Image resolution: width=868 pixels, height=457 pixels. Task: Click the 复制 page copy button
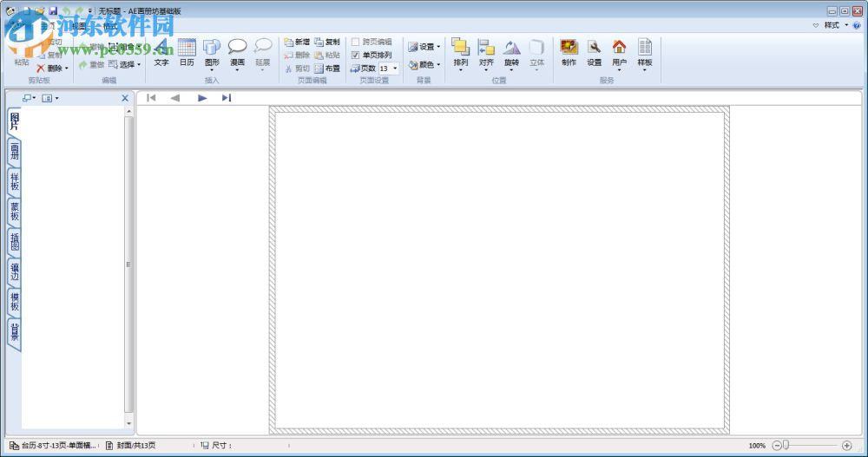tap(327, 42)
